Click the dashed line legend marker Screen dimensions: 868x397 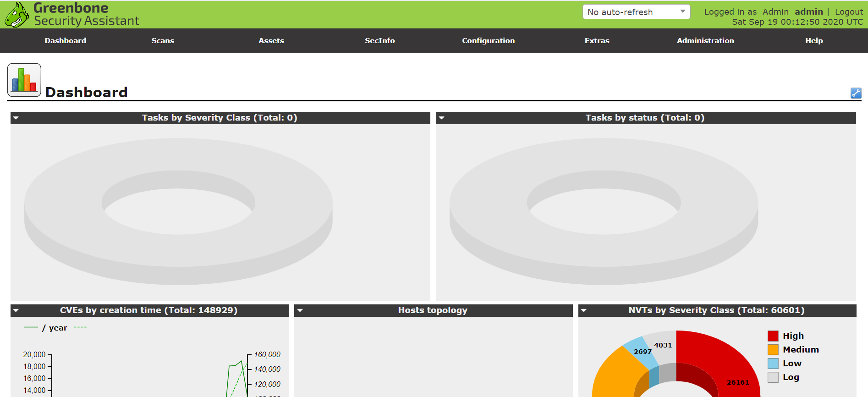(x=80, y=327)
